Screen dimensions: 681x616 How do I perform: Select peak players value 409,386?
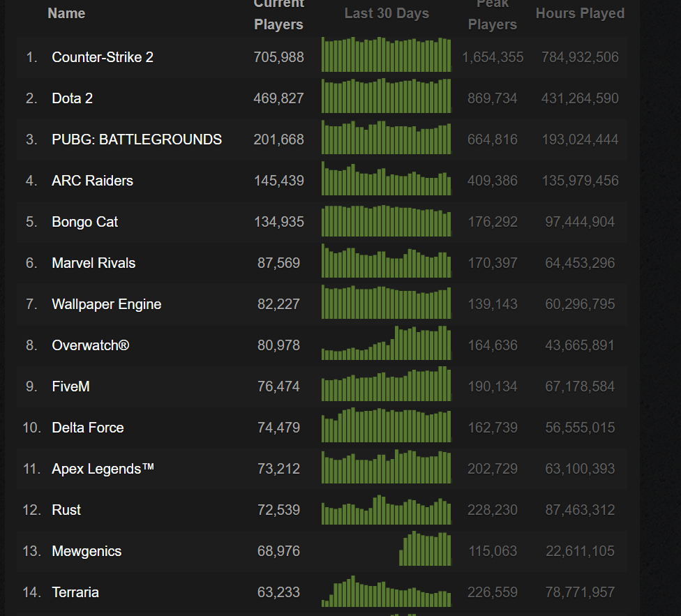(493, 181)
